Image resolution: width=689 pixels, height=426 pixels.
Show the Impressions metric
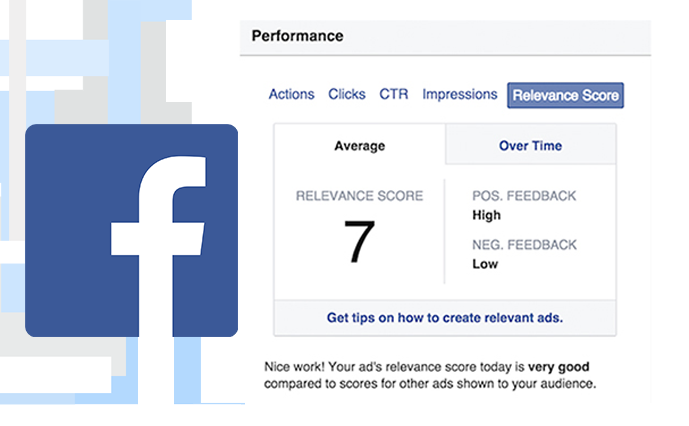(x=460, y=94)
